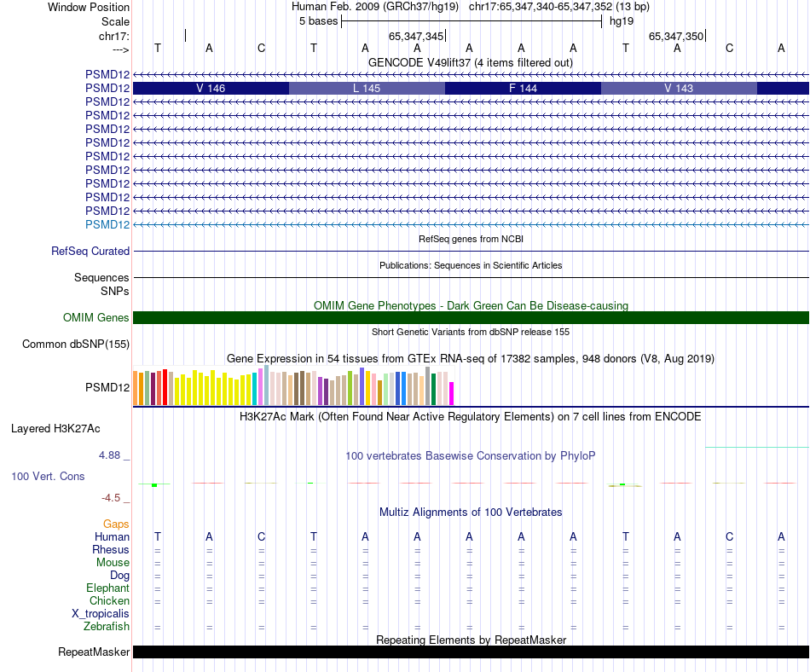Click the Zebrafish species label
This screenshot has width=810, height=672.
point(107,627)
